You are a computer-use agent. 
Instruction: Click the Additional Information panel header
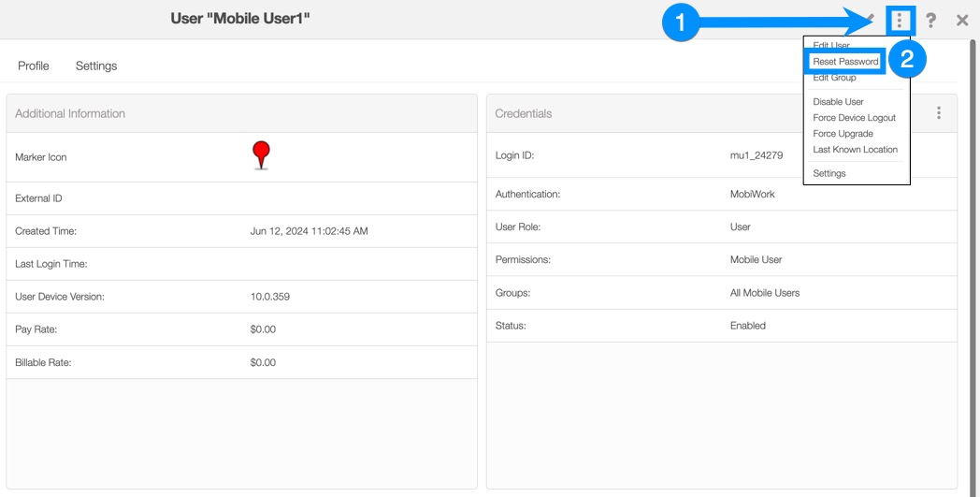70,113
